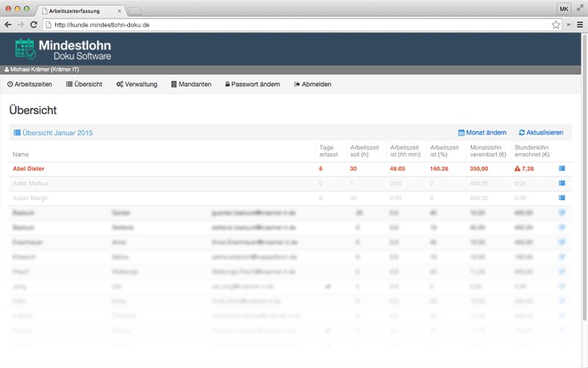
Task: Click the Arbeitszeit soll (h) header
Action: coord(365,151)
